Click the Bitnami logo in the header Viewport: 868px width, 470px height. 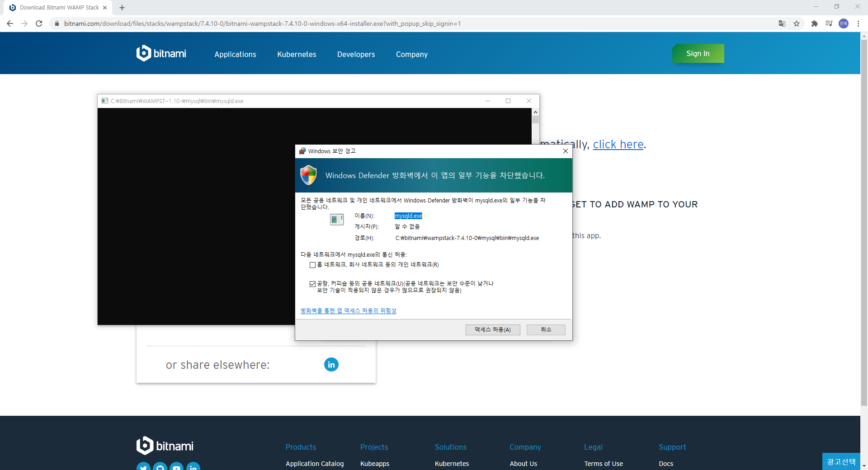tap(161, 53)
